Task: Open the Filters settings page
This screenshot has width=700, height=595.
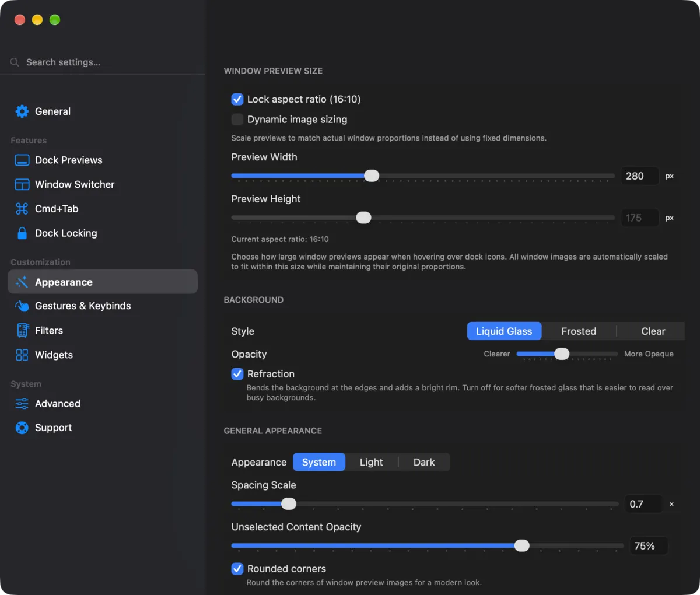Action: [103, 331]
